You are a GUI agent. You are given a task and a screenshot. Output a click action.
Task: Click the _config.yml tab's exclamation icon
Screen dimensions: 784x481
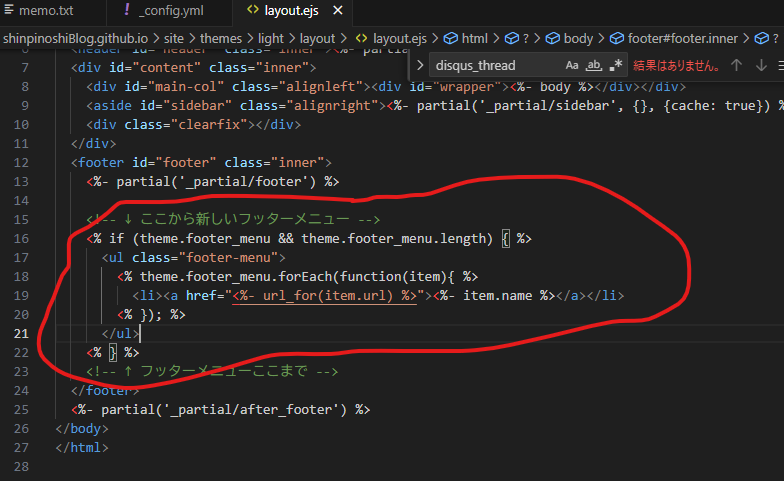coord(127,13)
